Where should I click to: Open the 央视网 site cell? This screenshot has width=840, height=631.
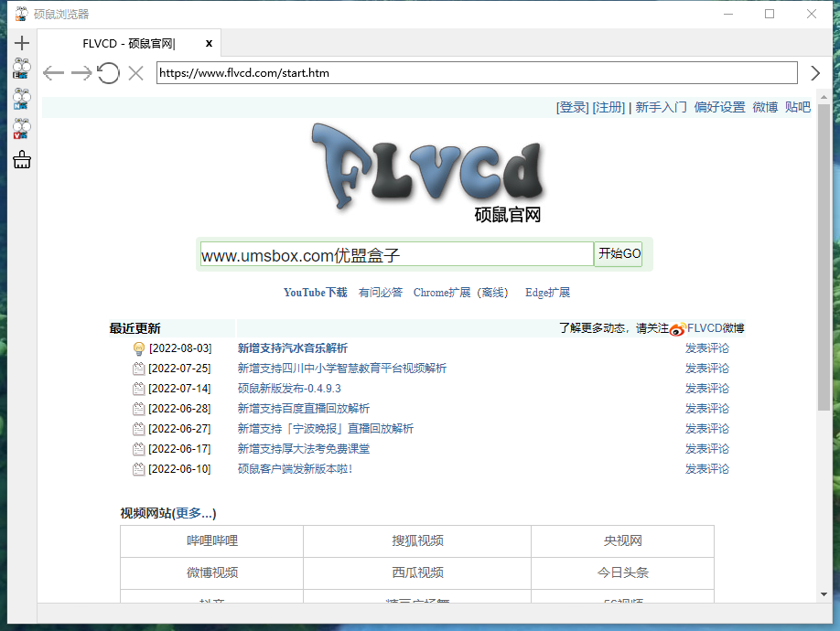coord(622,541)
